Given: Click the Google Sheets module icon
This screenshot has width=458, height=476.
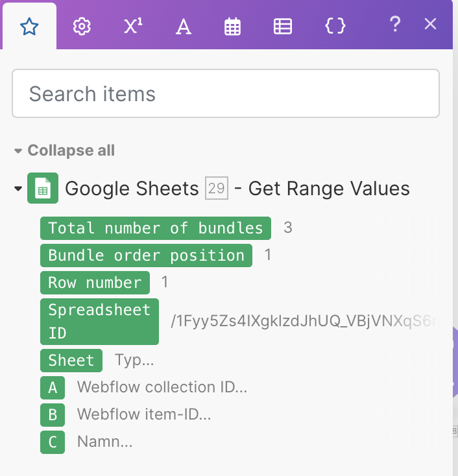Looking at the screenshot, I should click(x=43, y=189).
